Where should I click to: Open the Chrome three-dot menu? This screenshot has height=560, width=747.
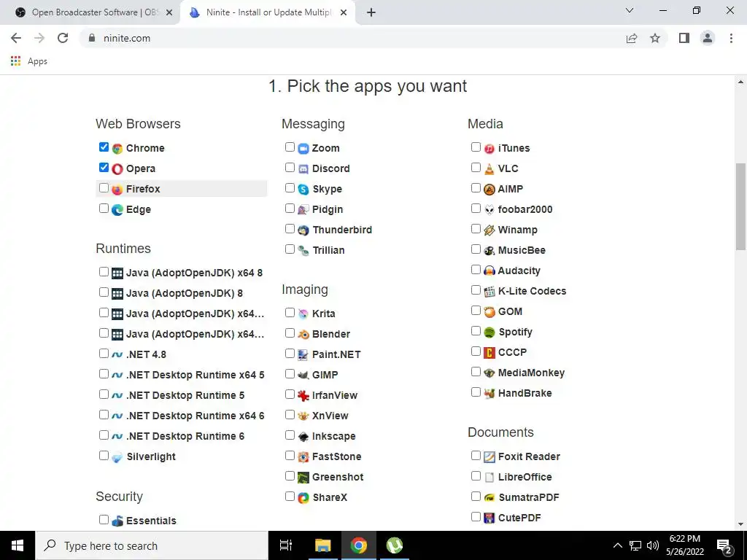(731, 38)
